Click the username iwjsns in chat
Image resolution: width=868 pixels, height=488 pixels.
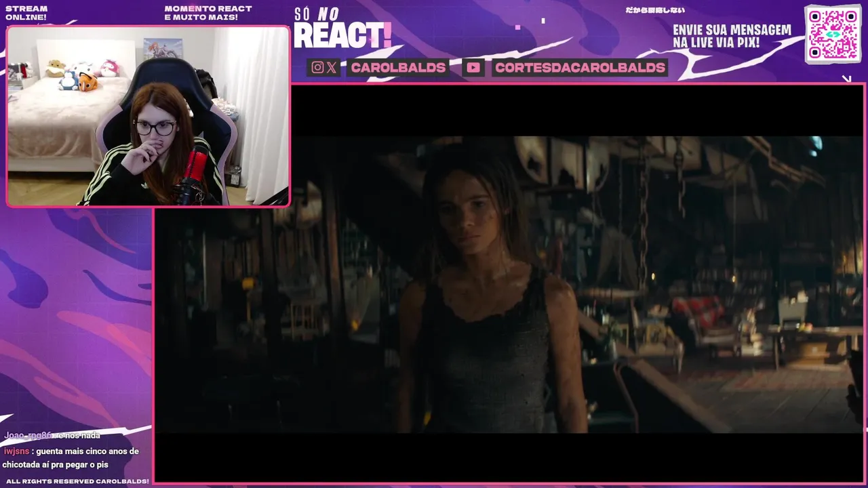point(16,451)
